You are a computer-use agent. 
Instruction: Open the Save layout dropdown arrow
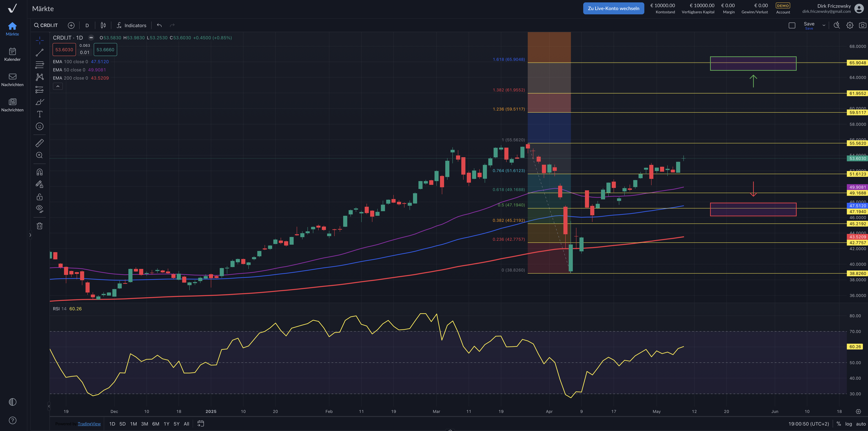pyautogui.click(x=824, y=25)
